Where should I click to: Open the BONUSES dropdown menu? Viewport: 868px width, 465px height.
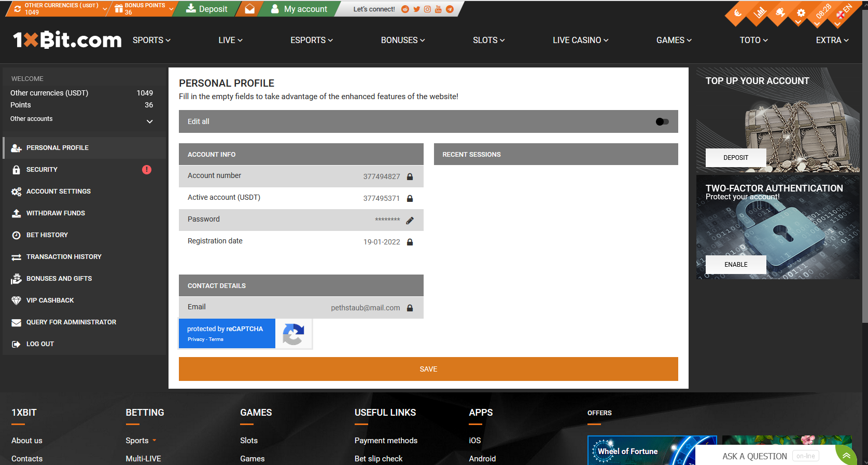click(403, 40)
